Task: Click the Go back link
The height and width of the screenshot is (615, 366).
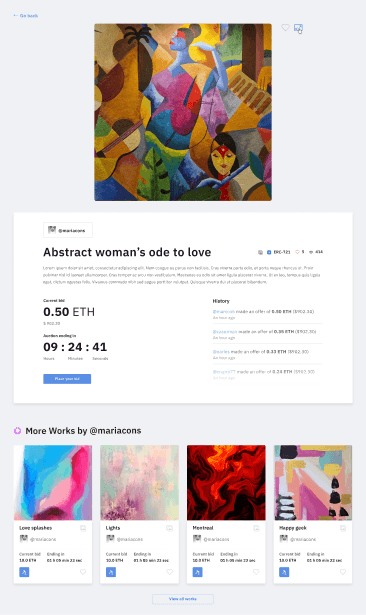Action: (x=25, y=16)
